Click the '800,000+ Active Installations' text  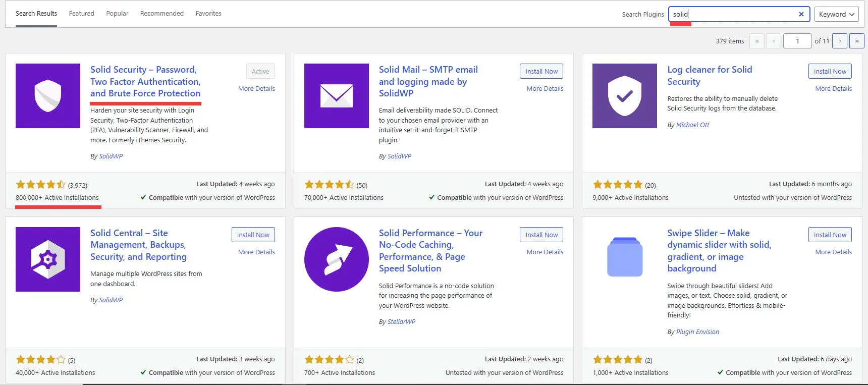[57, 198]
